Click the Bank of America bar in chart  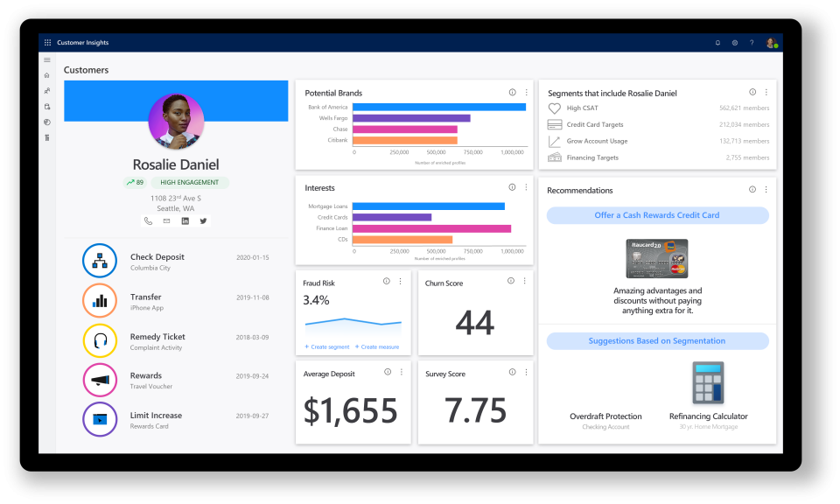click(x=438, y=107)
